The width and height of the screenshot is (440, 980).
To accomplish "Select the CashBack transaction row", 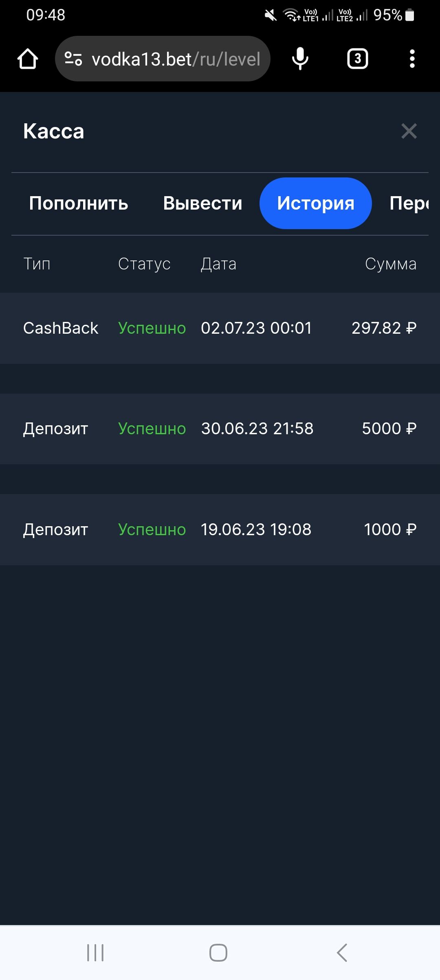I will [220, 328].
